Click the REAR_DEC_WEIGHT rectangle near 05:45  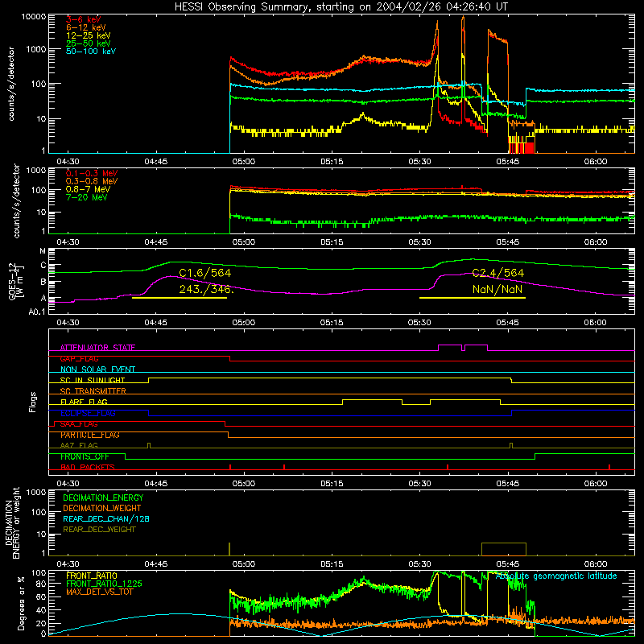(504, 549)
